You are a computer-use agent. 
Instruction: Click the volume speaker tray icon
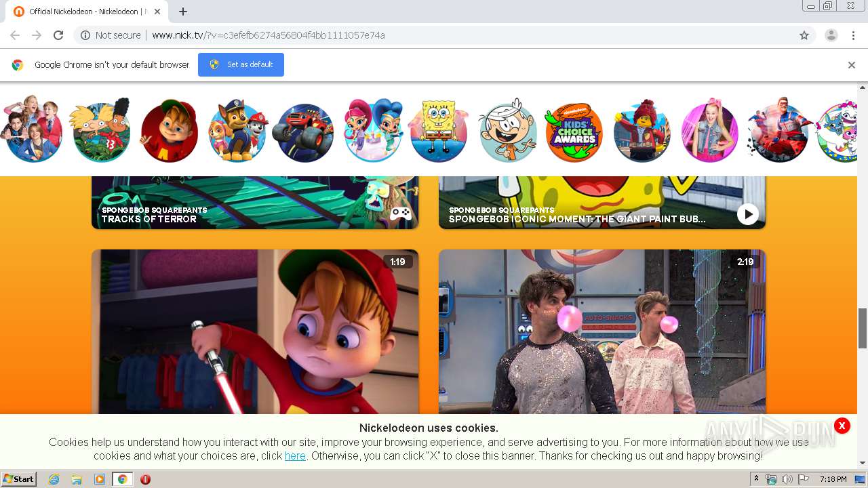pos(787,479)
